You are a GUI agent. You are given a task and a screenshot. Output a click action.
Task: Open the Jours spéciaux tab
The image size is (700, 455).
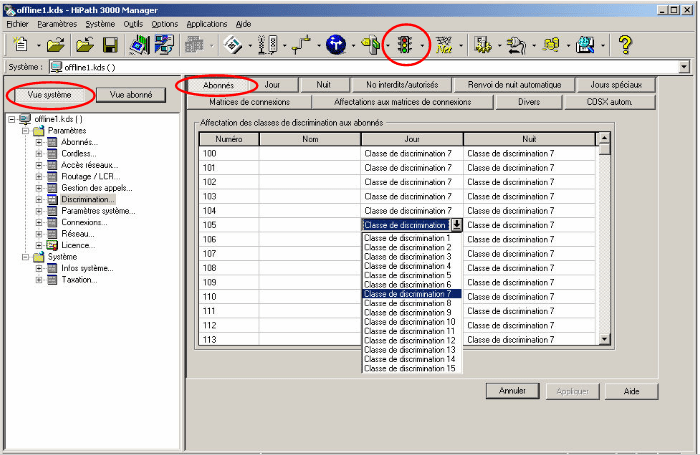tap(616, 84)
